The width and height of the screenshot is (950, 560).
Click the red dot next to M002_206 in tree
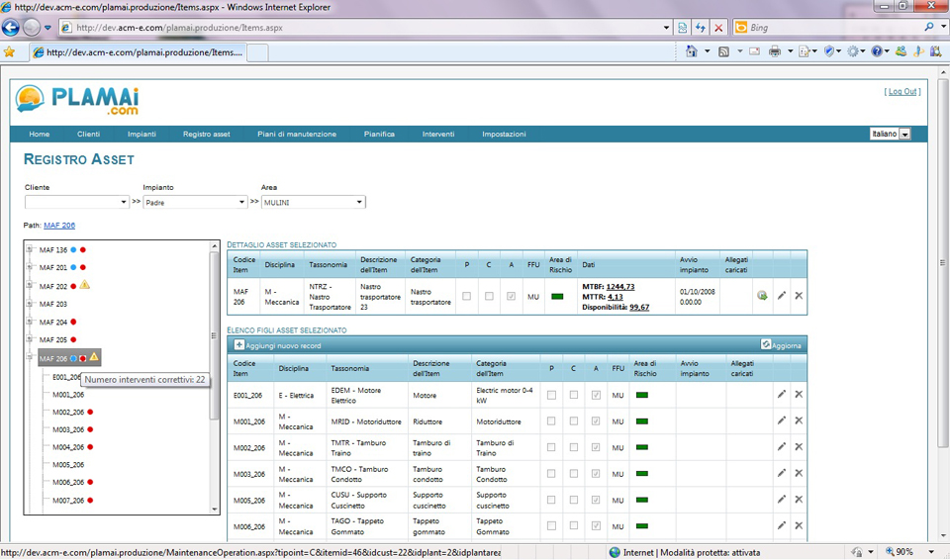pos(90,413)
